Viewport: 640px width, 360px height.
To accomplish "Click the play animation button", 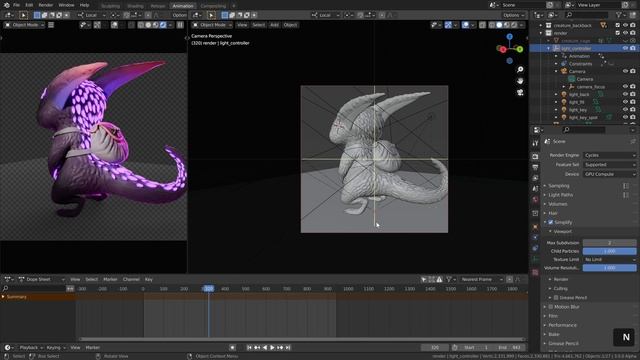I will pyautogui.click(x=272, y=348).
